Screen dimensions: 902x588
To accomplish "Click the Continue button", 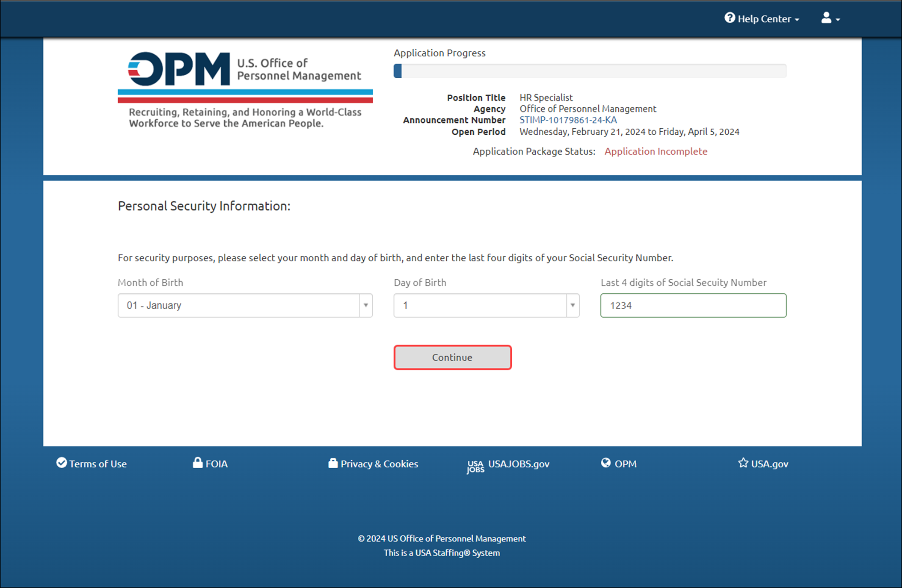I will 452,358.
